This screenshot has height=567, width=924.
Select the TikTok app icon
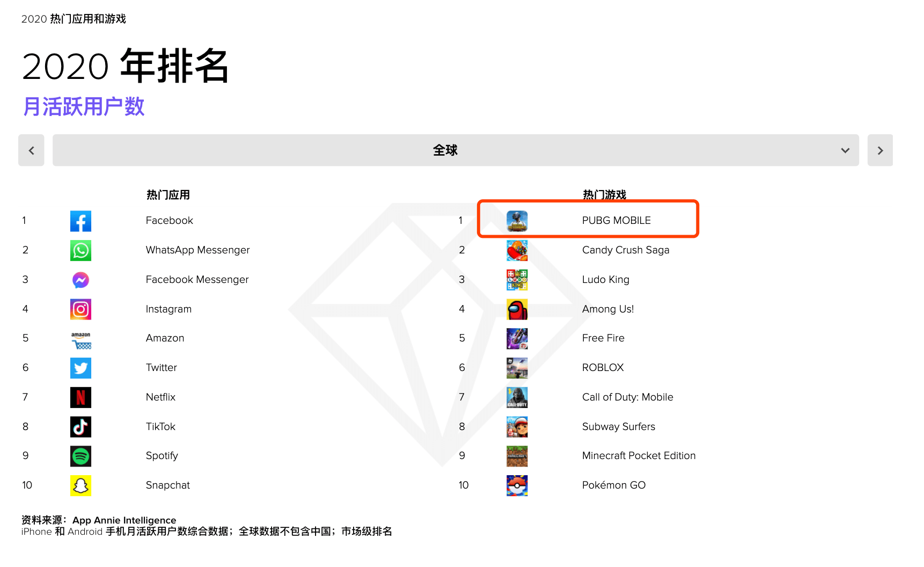point(80,427)
